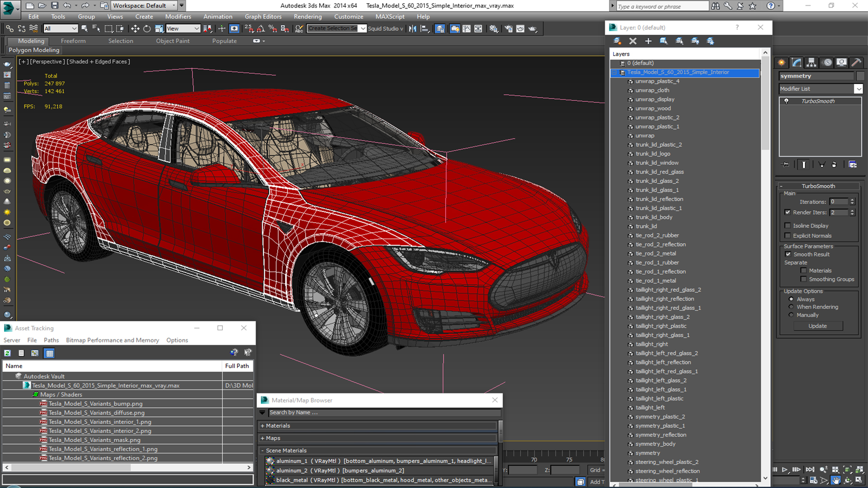868x488 pixels.
Task: Click the Select and Link tool icon
Action: (x=9, y=28)
